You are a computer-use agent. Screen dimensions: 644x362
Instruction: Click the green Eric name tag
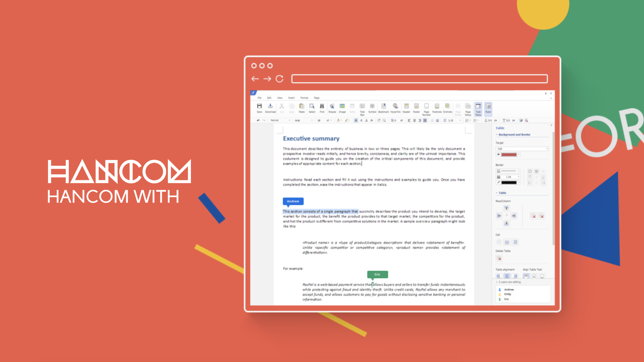[377, 275]
